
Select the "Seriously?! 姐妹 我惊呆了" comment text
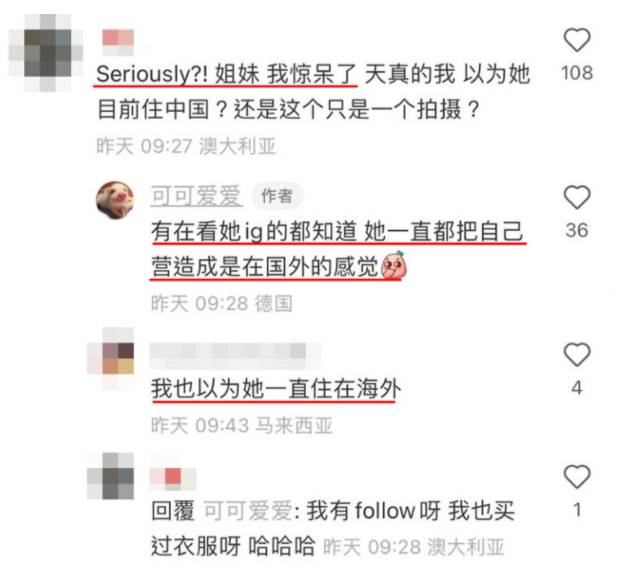226,74
